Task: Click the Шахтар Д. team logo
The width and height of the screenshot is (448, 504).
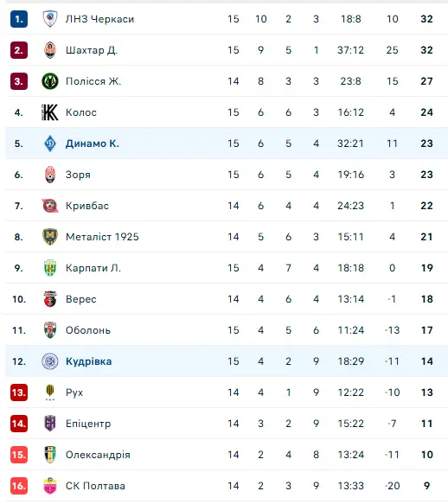Action: pos(50,50)
